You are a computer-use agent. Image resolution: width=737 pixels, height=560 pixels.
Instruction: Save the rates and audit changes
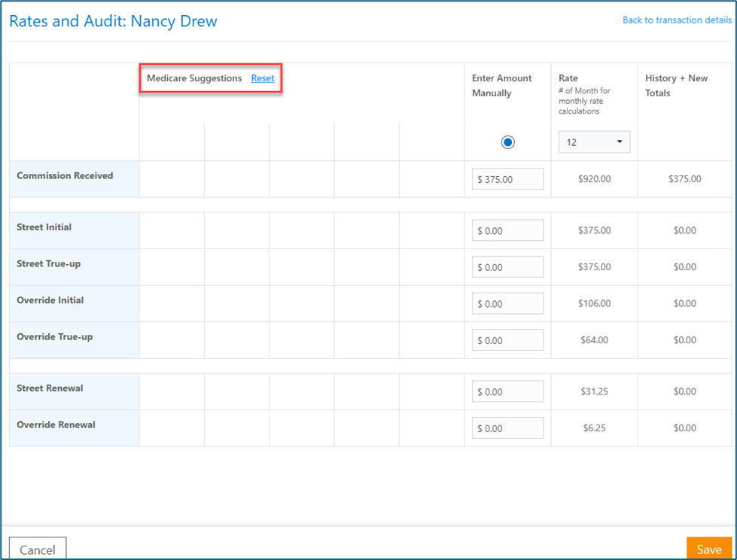point(708,549)
